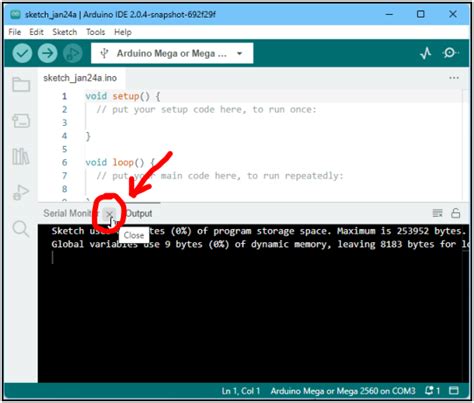Viewport: 474px width, 403px height.
Task: Open the Serial Plotter icon
Action: coord(426,53)
